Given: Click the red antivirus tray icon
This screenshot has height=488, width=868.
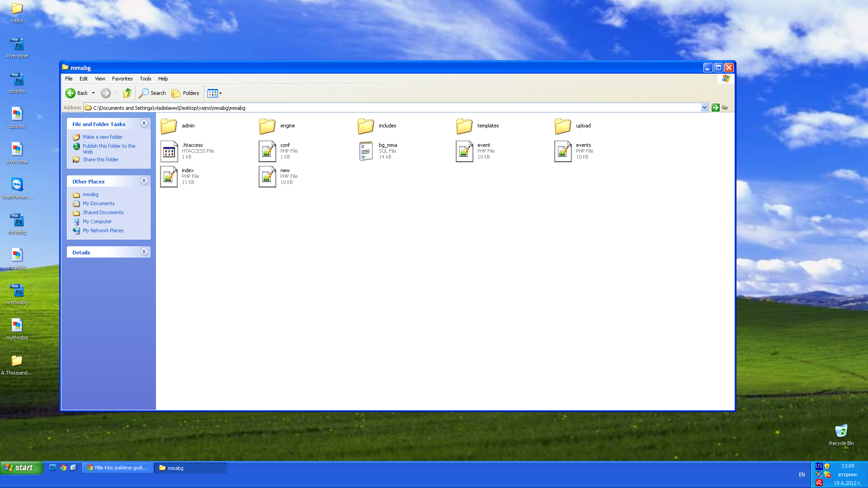Looking at the screenshot, I should 819,483.
